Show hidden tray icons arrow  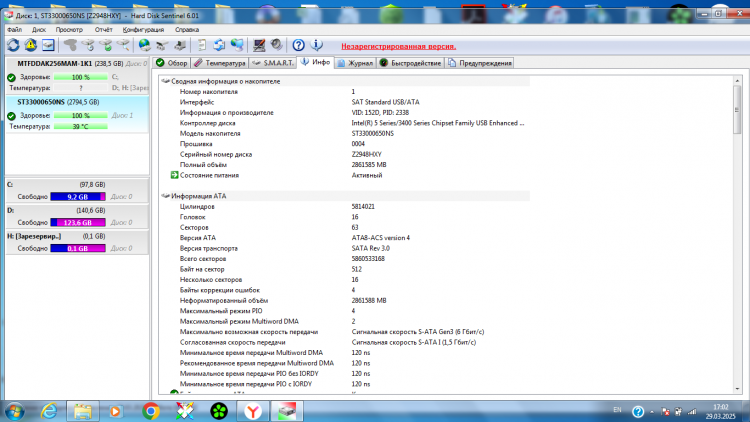[x=652, y=412]
